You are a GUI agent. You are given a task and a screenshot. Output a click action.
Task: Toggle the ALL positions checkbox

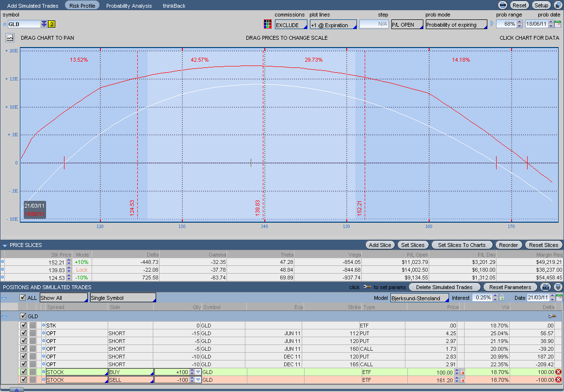[23, 298]
